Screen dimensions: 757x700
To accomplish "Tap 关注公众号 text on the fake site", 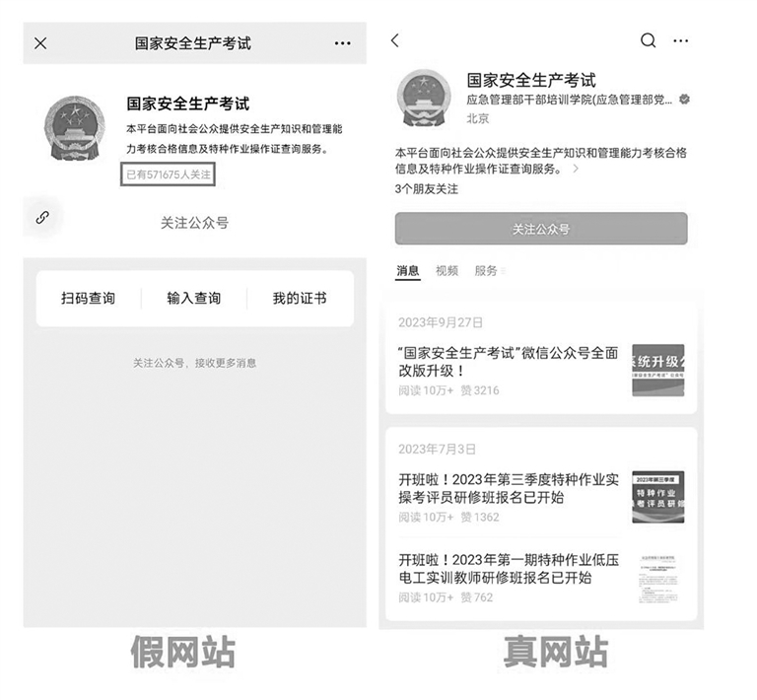I will (194, 223).
